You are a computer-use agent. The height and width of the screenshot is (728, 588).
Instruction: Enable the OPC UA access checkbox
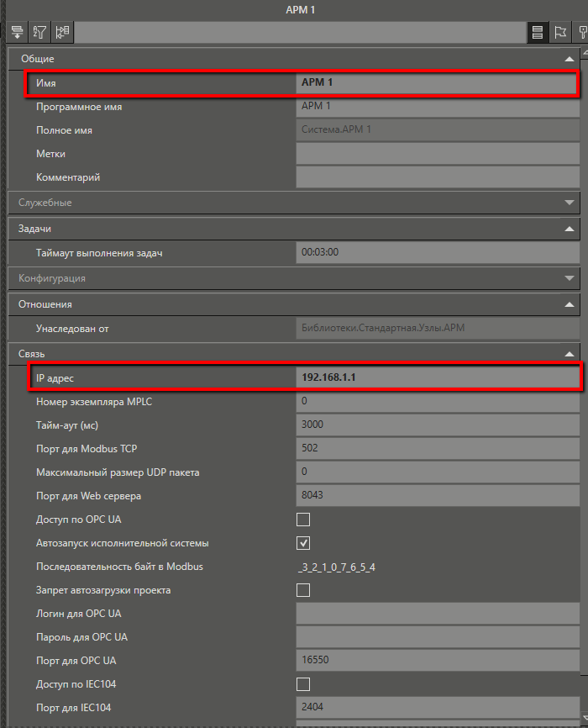303,520
